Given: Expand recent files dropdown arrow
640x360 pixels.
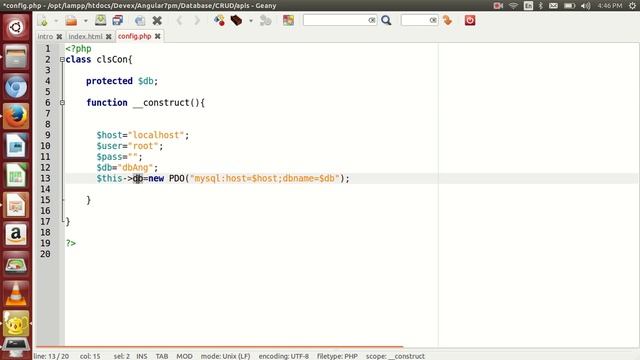Looking at the screenshot, I should click(x=86, y=20).
